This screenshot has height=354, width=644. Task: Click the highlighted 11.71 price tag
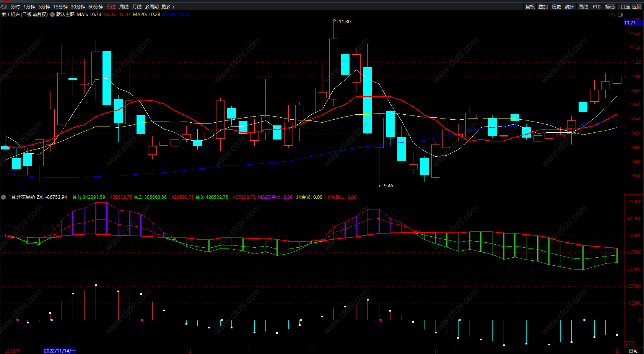pos(633,23)
